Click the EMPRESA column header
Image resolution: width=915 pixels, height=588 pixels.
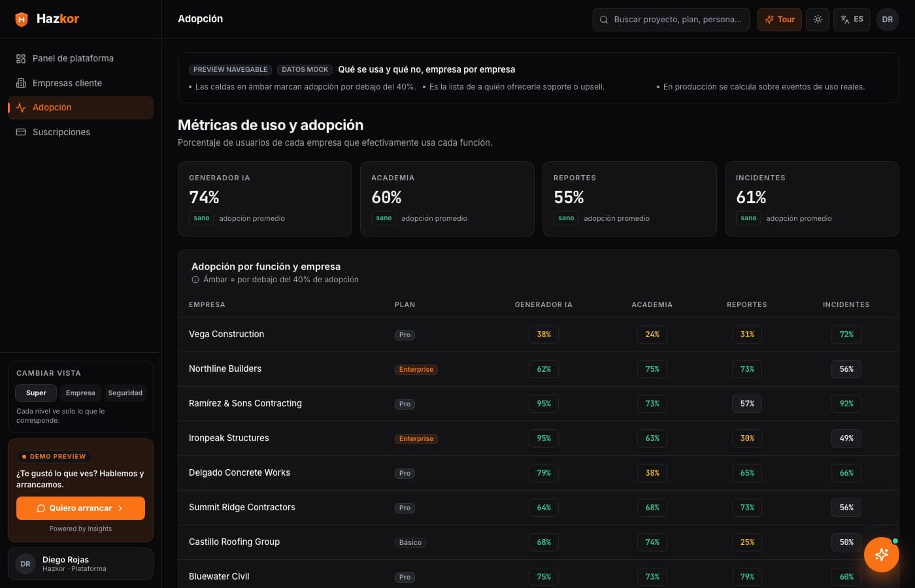(x=207, y=305)
